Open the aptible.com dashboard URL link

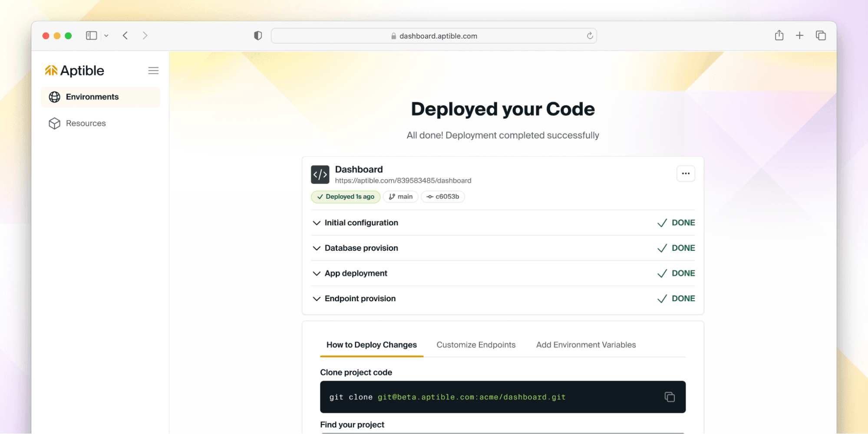click(x=403, y=181)
